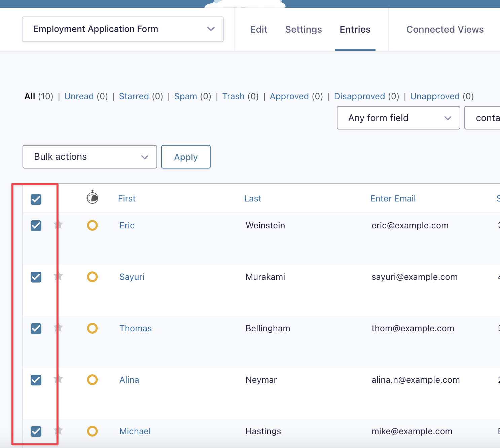The image size is (500, 448).
Task: Open the partially visible 'conta' operator dropdown
Action: [482, 118]
